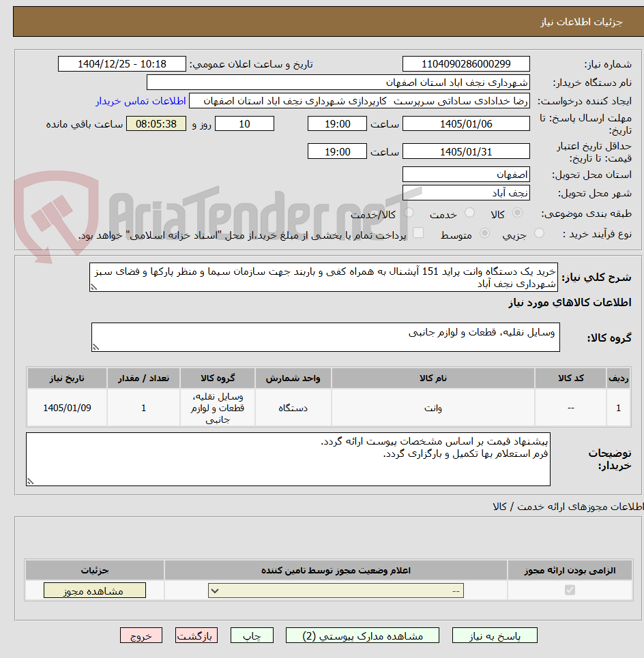
Task: Click the شماره نیاز number field
Action: tap(466, 64)
